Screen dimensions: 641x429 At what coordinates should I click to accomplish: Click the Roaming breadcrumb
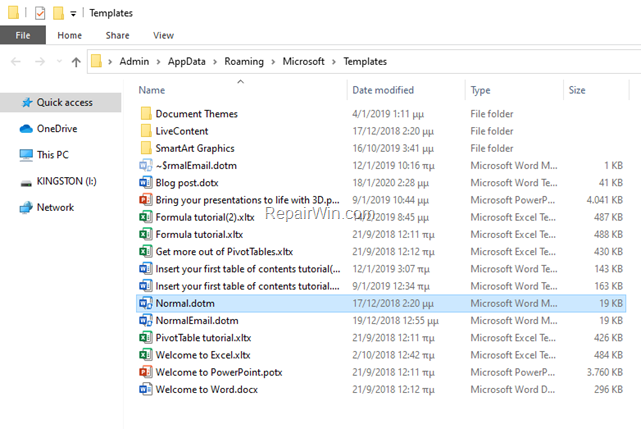(x=244, y=61)
